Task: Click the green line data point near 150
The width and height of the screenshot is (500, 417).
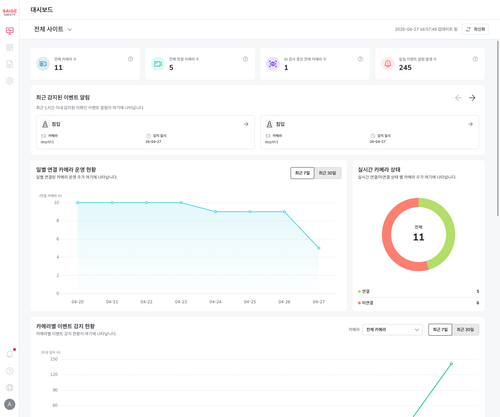Action: [x=451, y=364]
